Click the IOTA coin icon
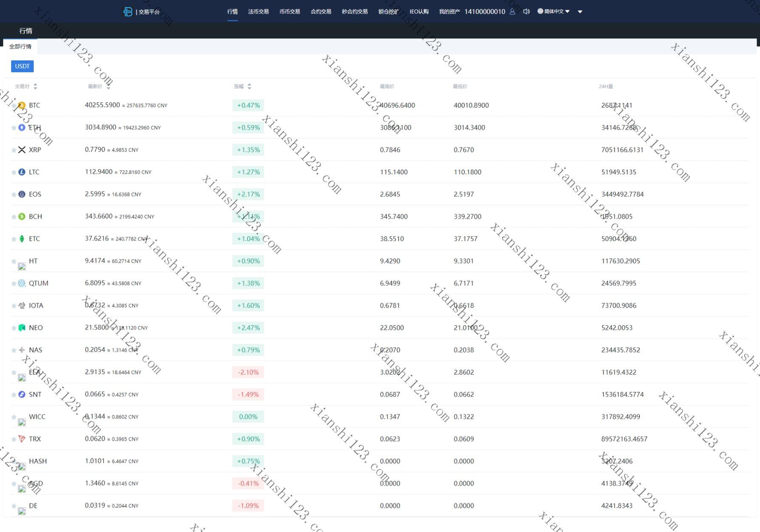 tap(22, 306)
